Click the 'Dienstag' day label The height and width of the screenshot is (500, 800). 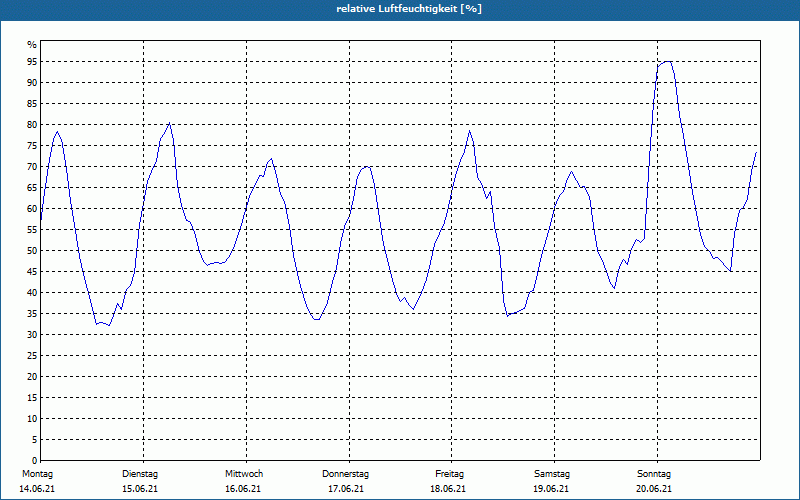tap(140, 474)
